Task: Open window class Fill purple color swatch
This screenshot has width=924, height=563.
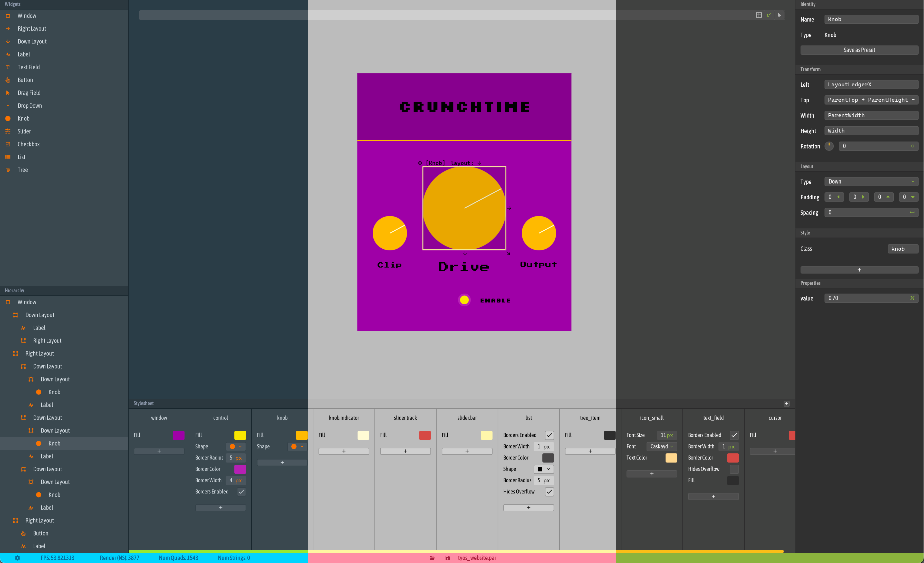Action: tap(178, 435)
